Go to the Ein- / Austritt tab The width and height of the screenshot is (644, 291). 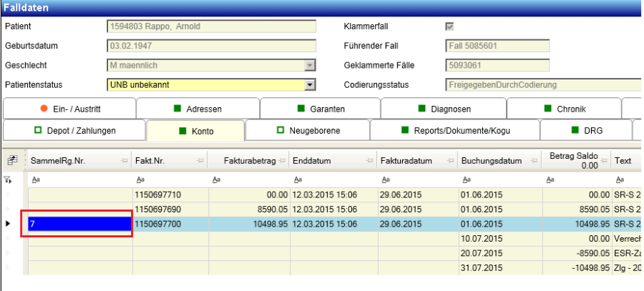point(69,109)
